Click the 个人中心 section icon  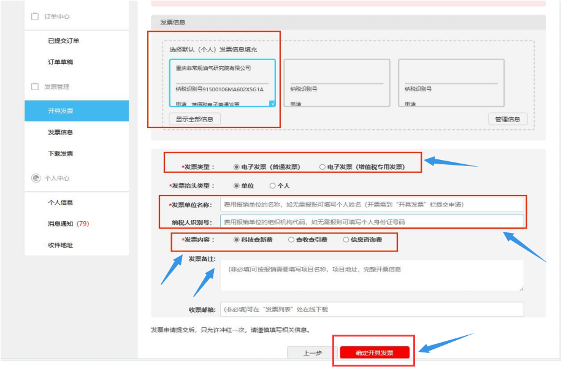pyautogui.click(x=35, y=178)
